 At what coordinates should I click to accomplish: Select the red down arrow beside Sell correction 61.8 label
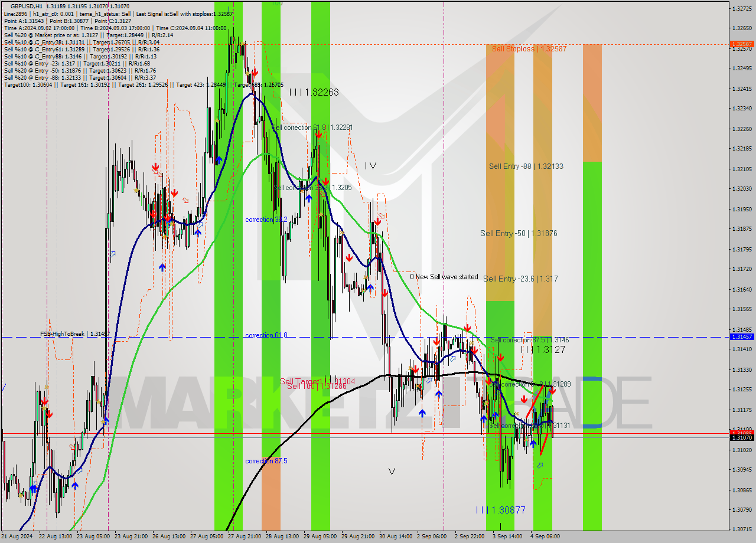(x=319, y=135)
